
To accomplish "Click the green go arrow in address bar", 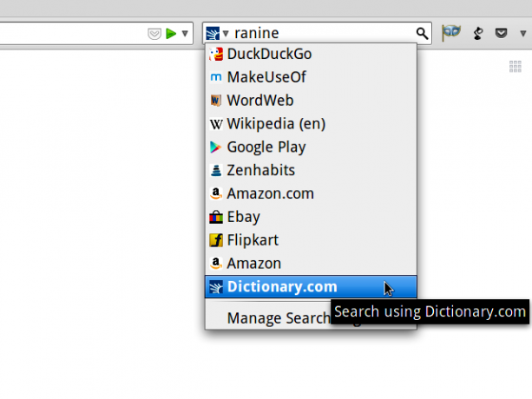I will (171, 34).
